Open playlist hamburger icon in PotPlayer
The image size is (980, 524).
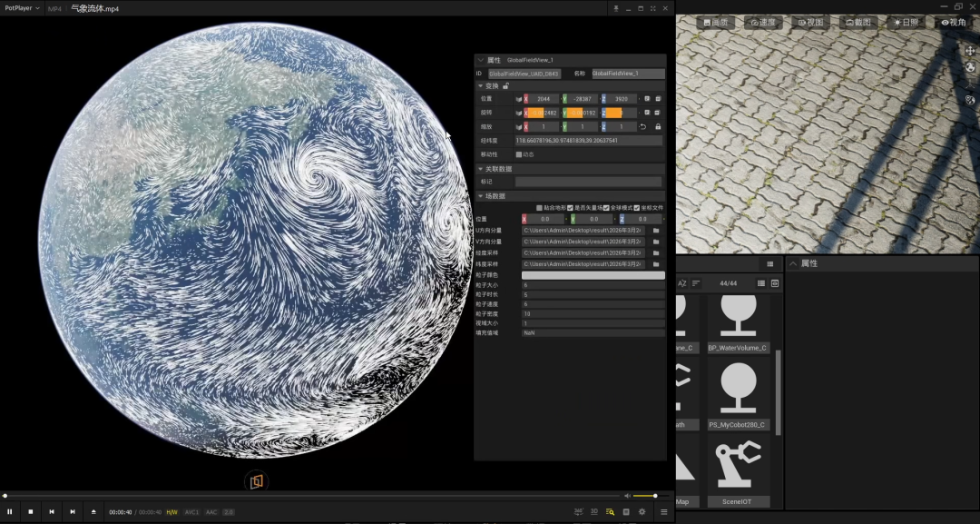pos(663,511)
